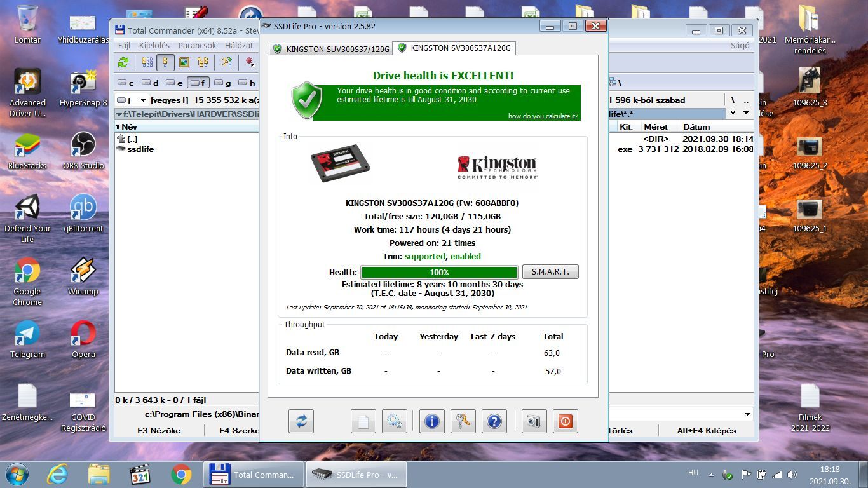This screenshot has width=868, height=488.
Task: Open qBittorrent desktop shortcut
Action: 83,214
